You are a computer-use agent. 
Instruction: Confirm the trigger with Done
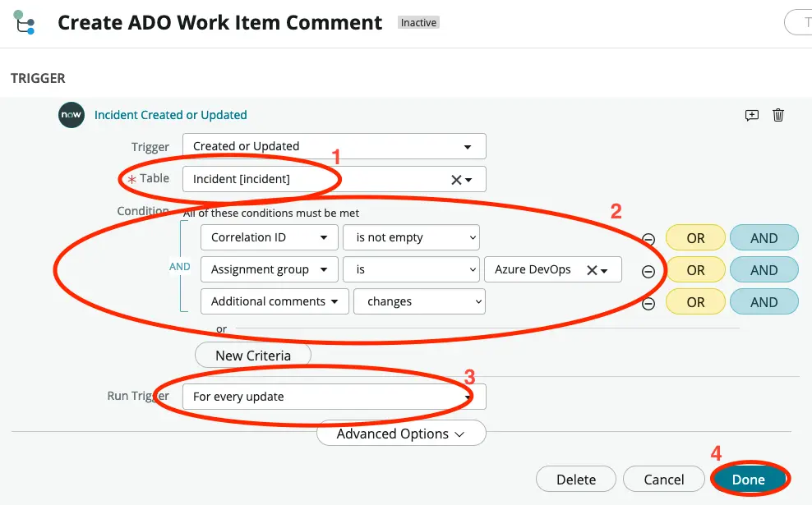pyautogui.click(x=750, y=479)
